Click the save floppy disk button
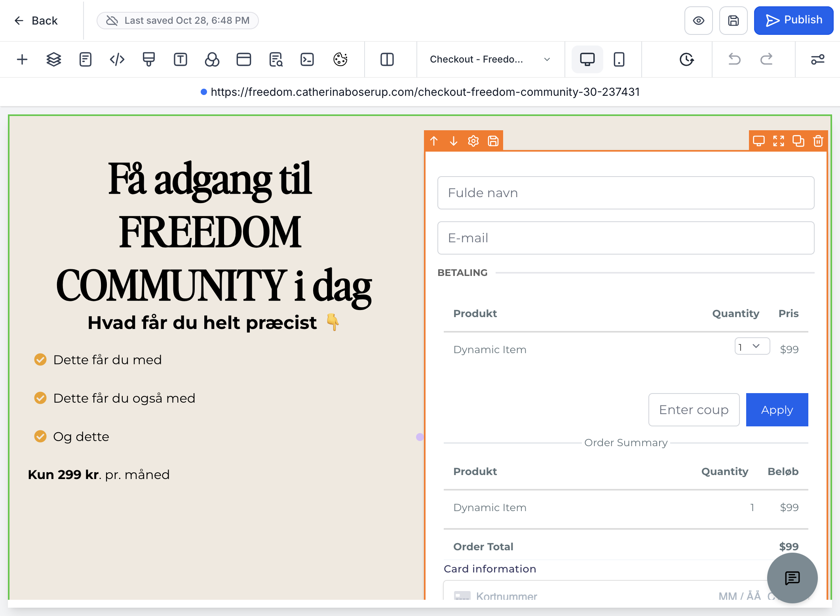The image size is (840, 616). (x=734, y=21)
